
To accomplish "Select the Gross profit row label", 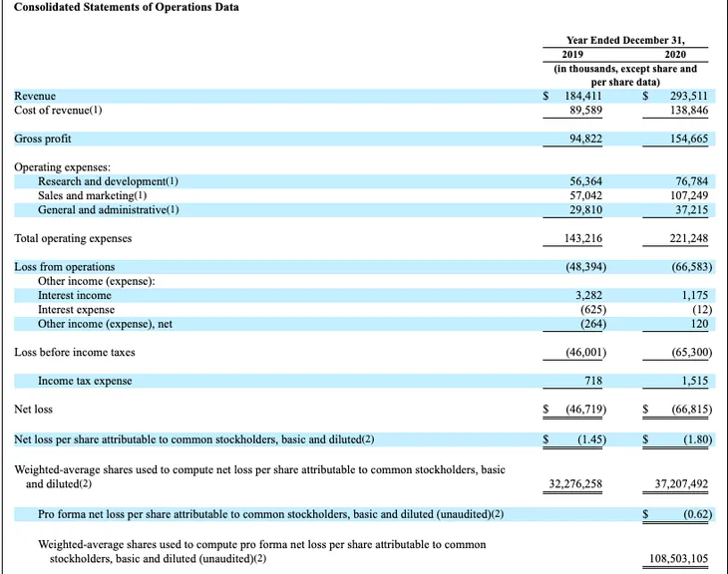I will point(43,139).
